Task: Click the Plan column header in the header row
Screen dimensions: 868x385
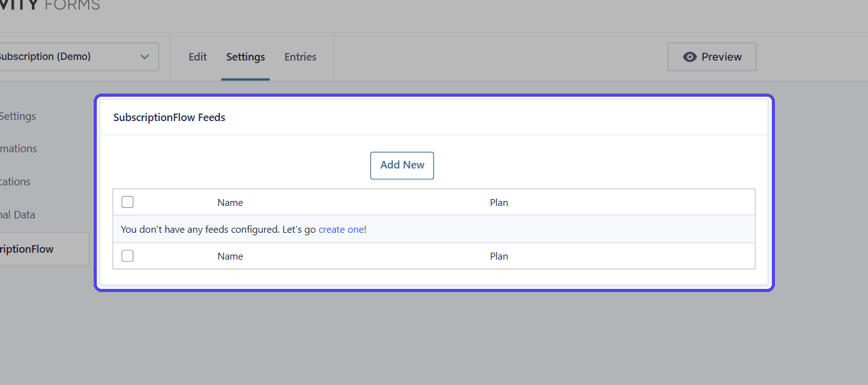Action: point(499,203)
